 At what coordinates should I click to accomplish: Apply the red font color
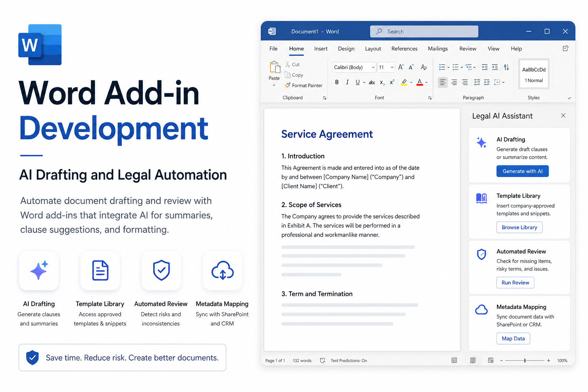click(420, 82)
